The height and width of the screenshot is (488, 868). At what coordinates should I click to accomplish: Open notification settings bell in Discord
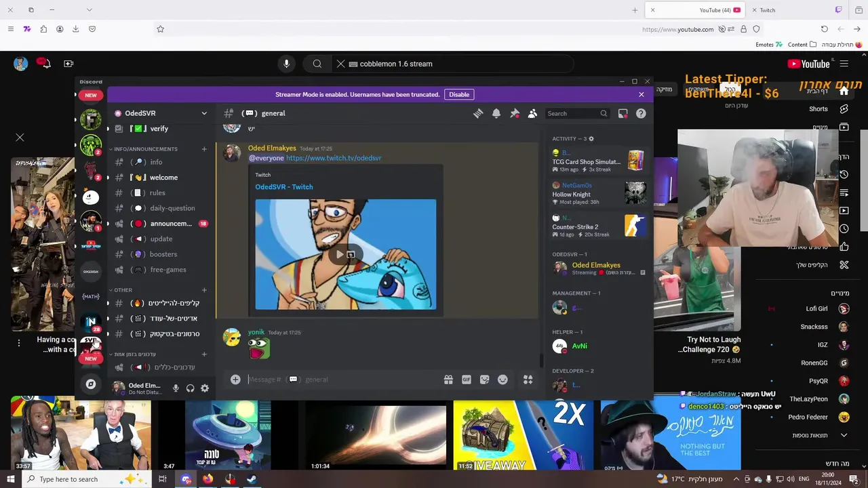click(x=496, y=113)
